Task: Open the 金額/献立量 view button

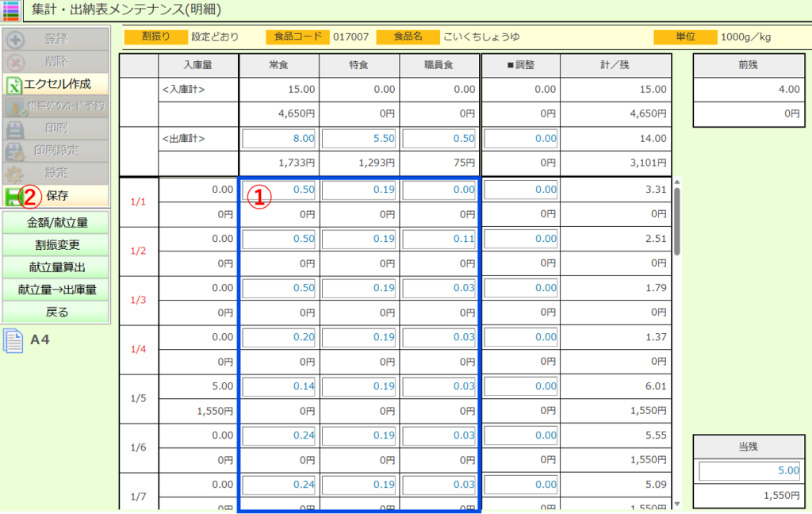Action: click(56, 222)
